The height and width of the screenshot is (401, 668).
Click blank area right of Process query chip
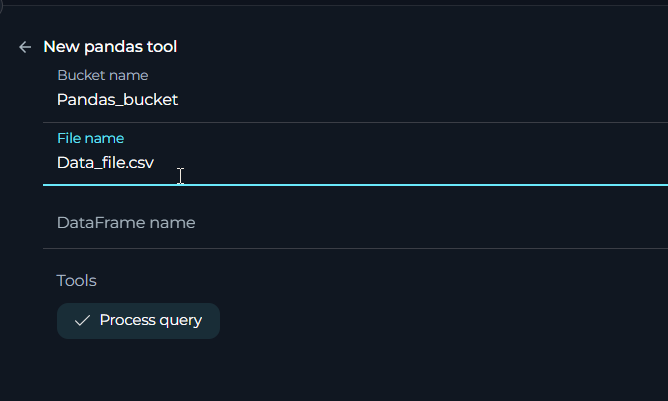443,321
